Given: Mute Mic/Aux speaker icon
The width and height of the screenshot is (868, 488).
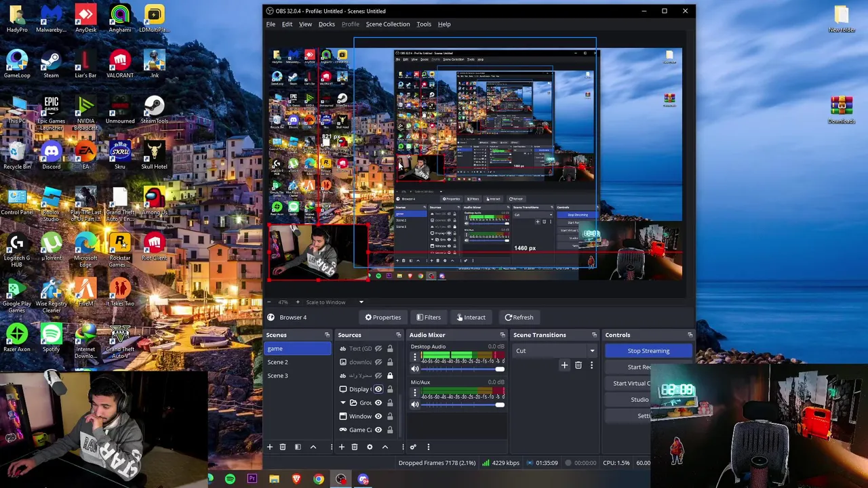Looking at the screenshot, I should [415, 405].
